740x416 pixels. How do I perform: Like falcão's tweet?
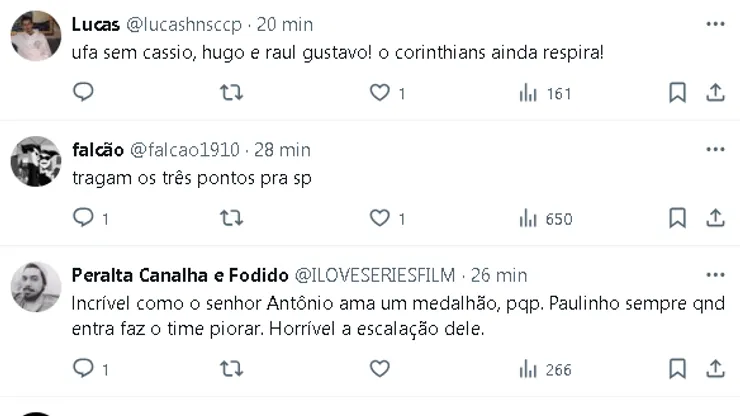380,218
